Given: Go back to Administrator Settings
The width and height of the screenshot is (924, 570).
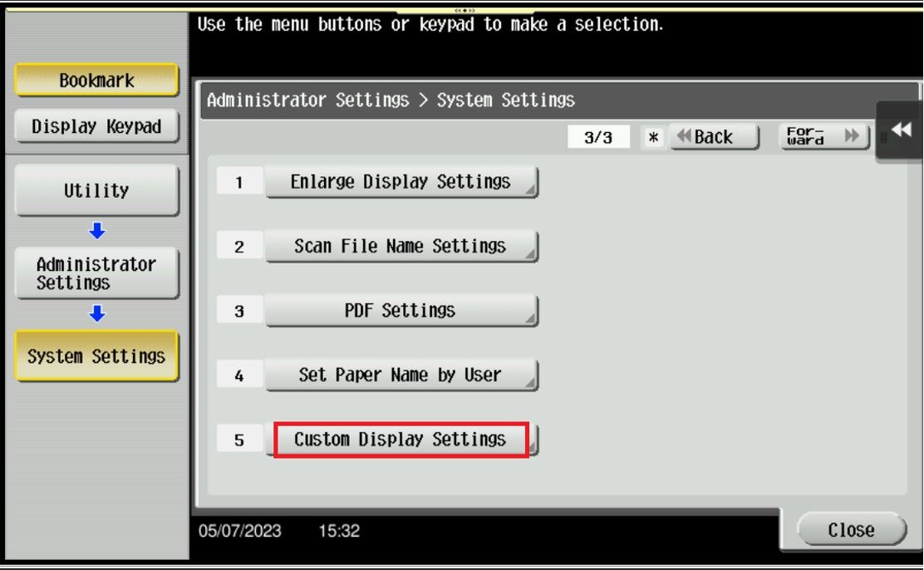Looking at the screenshot, I should point(96,273).
